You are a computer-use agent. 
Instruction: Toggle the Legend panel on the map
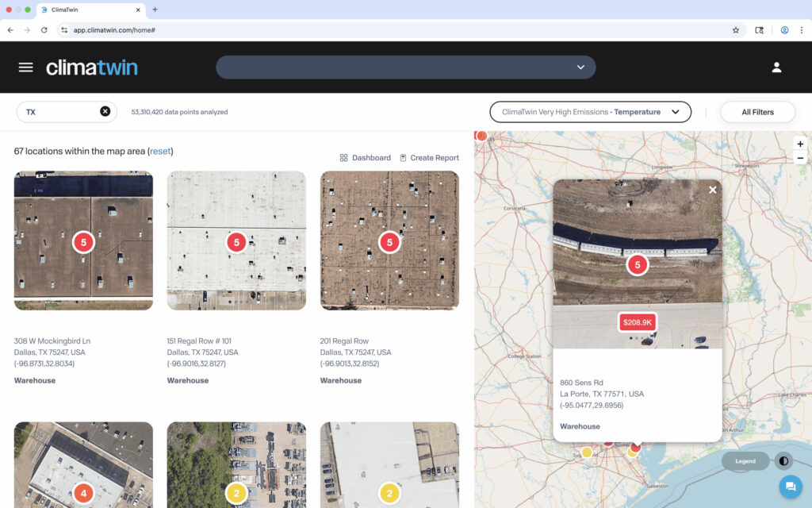pyautogui.click(x=745, y=460)
